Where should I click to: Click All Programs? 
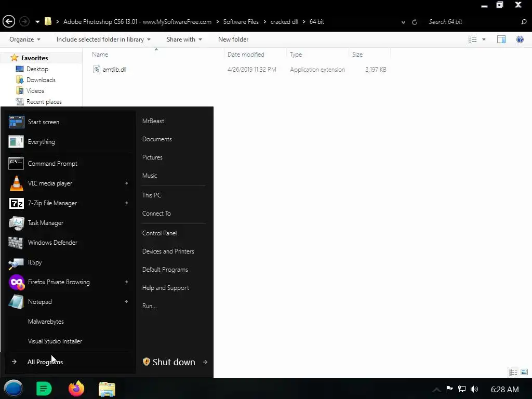pos(45,362)
